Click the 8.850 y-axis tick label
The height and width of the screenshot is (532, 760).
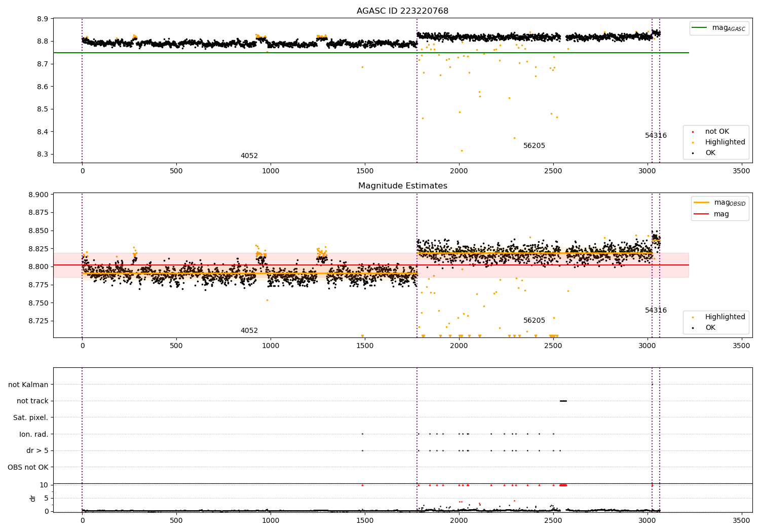[x=38, y=231]
